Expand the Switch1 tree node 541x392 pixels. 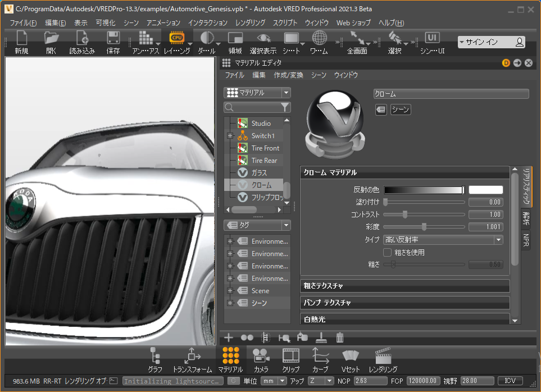(230, 136)
